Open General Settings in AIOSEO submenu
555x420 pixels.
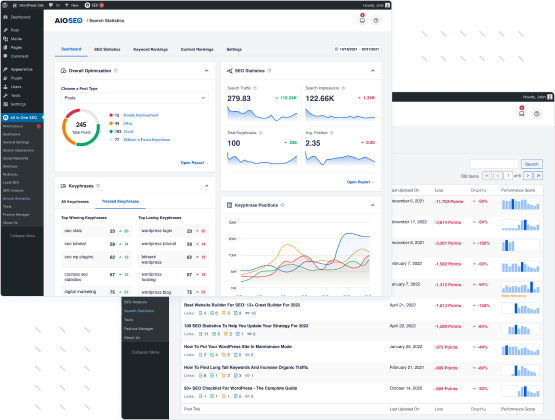point(16,142)
